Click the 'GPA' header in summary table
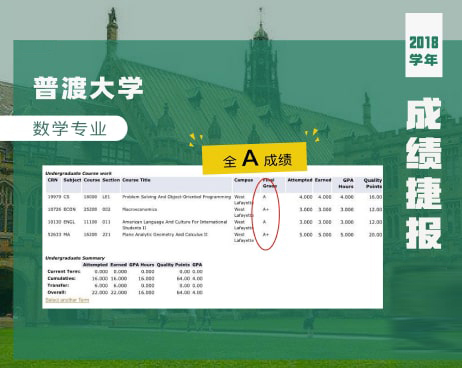The image size is (462, 368). (x=197, y=265)
